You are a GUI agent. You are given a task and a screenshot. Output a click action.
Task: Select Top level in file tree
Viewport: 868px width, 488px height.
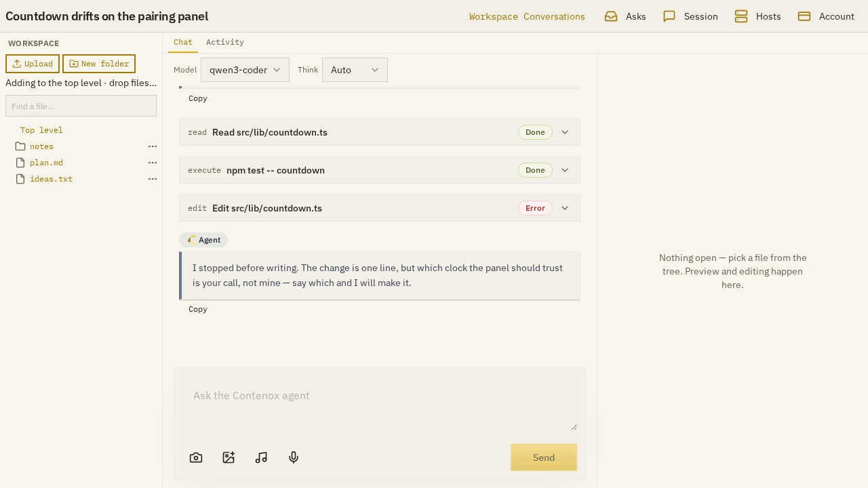pos(41,130)
